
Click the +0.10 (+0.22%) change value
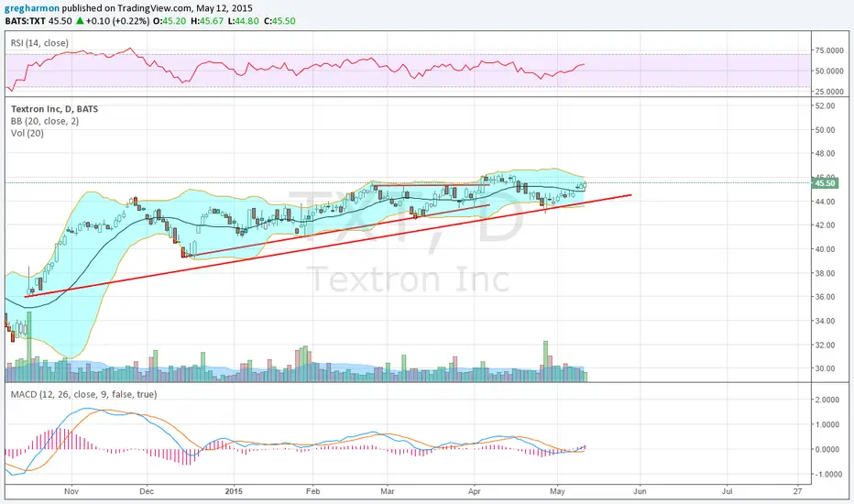click(117, 21)
